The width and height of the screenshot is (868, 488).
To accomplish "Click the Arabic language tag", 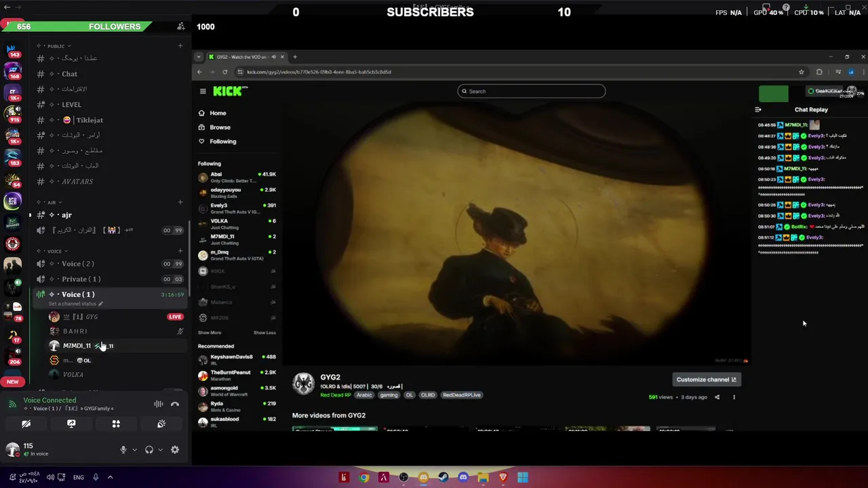I will pyautogui.click(x=364, y=395).
